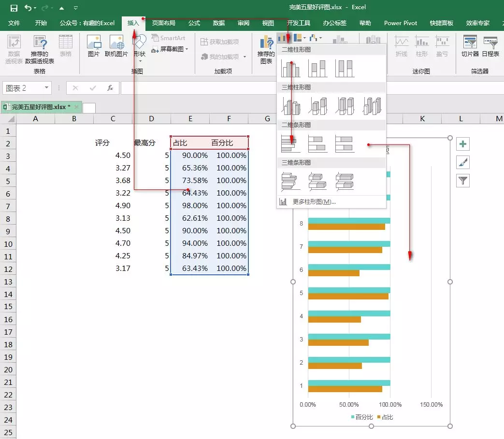This screenshot has width=504, height=439.
Task: Expand the customize quick access toolbar arrow
Action: [76, 8]
